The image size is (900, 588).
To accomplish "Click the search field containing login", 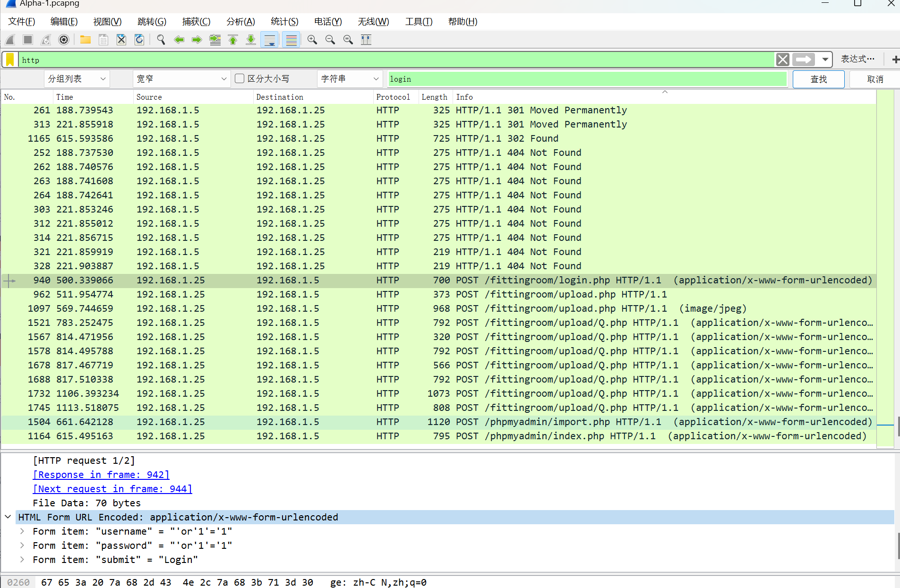I will [x=588, y=79].
